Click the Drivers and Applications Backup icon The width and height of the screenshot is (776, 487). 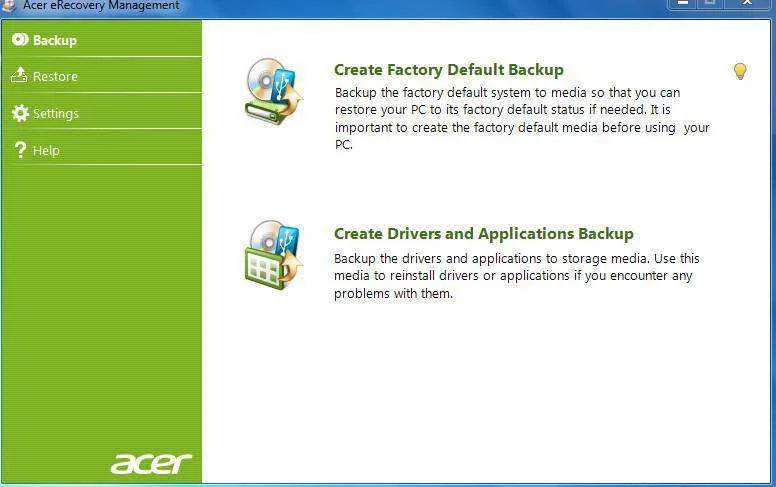tap(274, 255)
